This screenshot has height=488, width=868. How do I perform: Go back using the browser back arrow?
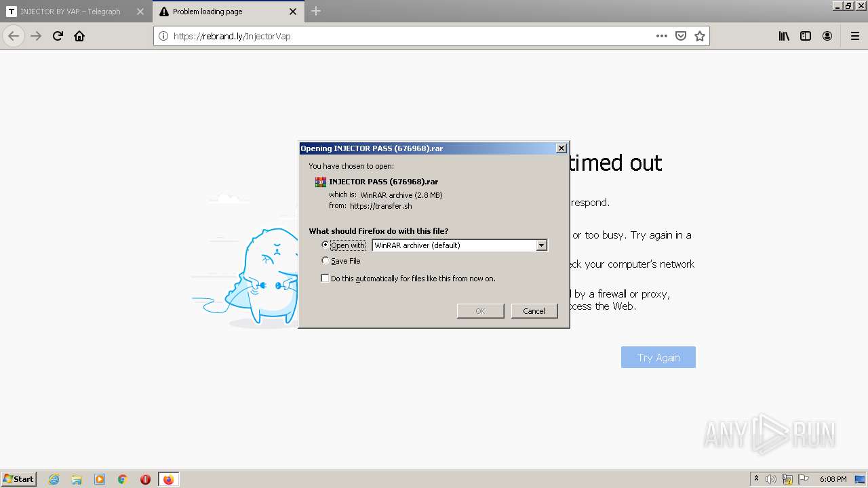click(14, 36)
